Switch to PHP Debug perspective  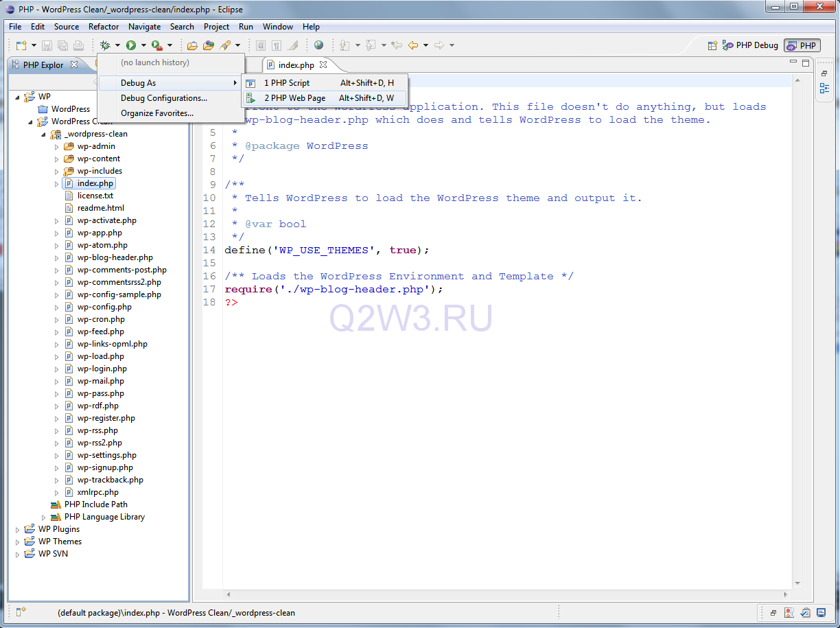[750, 45]
